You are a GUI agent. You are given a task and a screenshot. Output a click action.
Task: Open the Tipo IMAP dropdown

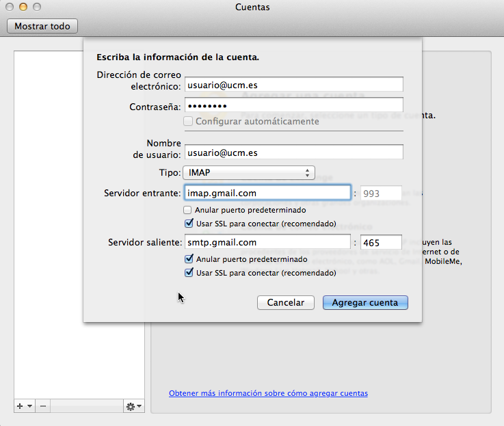click(x=249, y=172)
